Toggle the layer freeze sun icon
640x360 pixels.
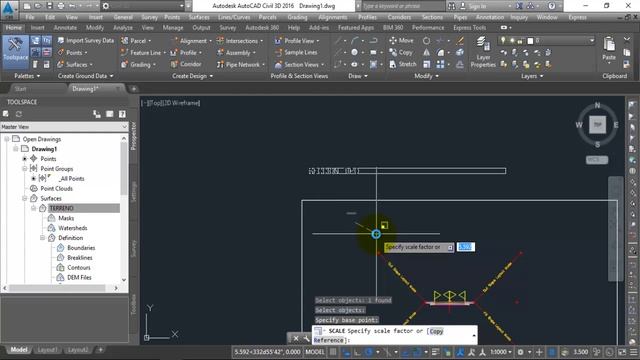tap(512, 40)
